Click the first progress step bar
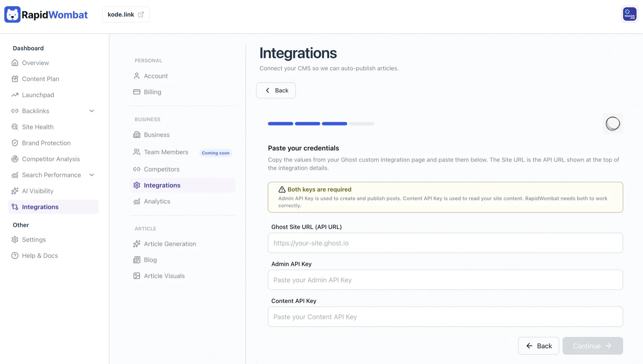 tap(281, 124)
